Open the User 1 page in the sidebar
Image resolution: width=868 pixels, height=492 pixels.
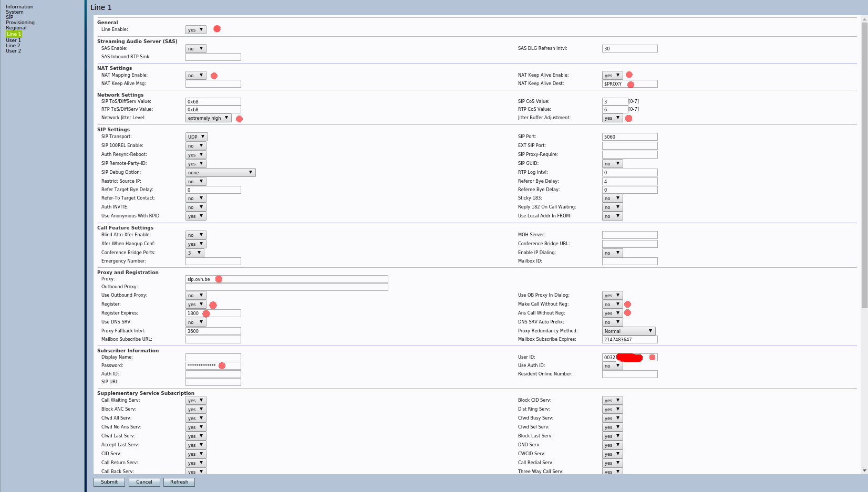14,40
